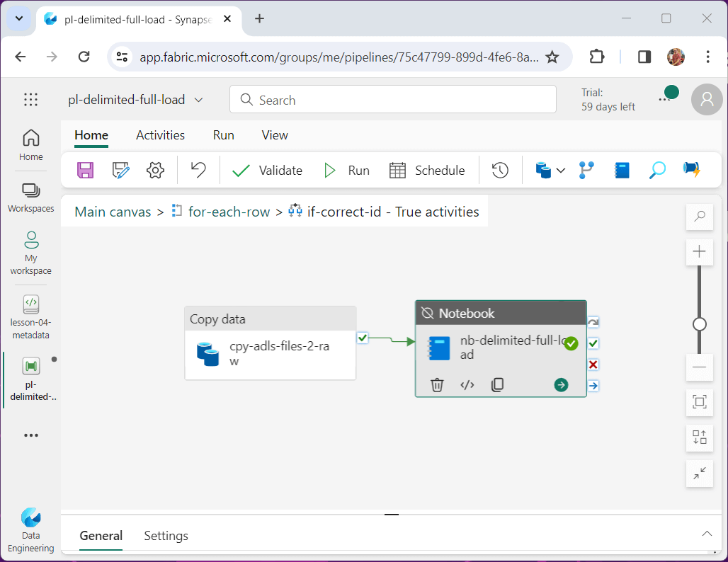Click the canvas button with two inward arrows

(699, 474)
